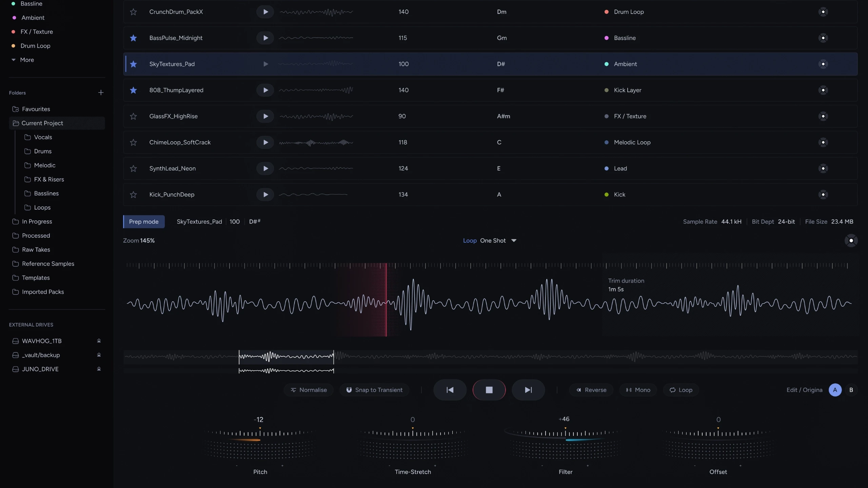Open the One Shot loop mode dropdown
This screenshot has width=868, height=488.
[x=498, y=241]
